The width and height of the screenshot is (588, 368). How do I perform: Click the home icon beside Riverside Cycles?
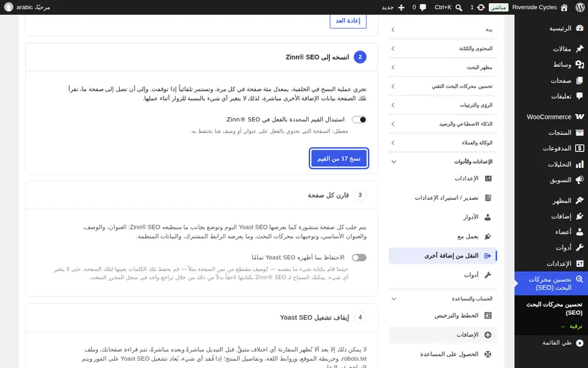(x=564, y=7)
